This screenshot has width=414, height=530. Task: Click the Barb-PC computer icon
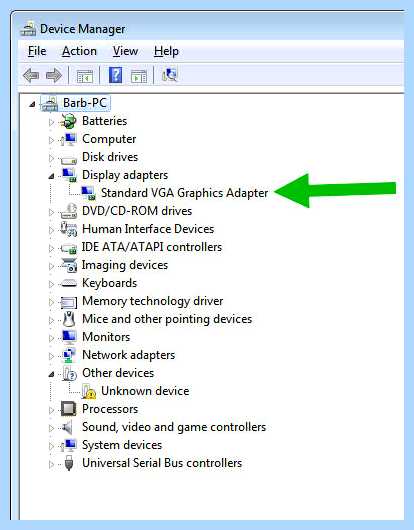pyautogui.click(x=49, y=103)
